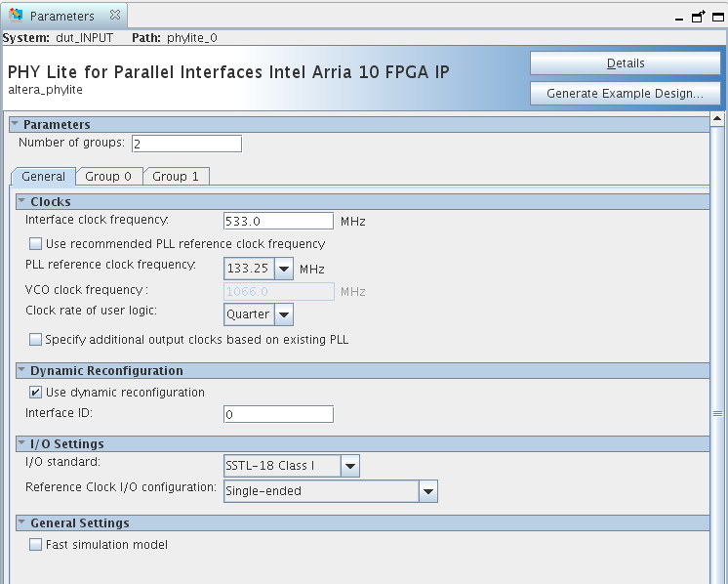Image resolution: width=728 pixels, height=584 pixels.
Task: Click the altera_phylite subtitle text
Action: click(x=45, y=90)
